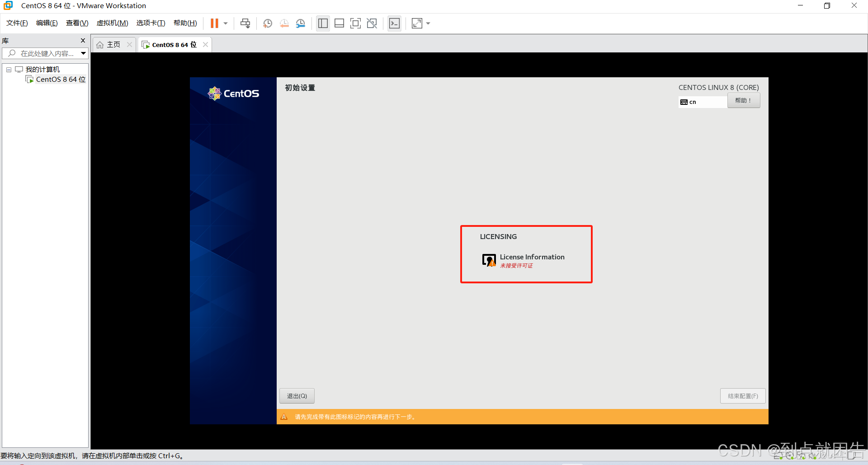
Task: Click the 未接受许可证 status text
Action: tap(516, 266)
